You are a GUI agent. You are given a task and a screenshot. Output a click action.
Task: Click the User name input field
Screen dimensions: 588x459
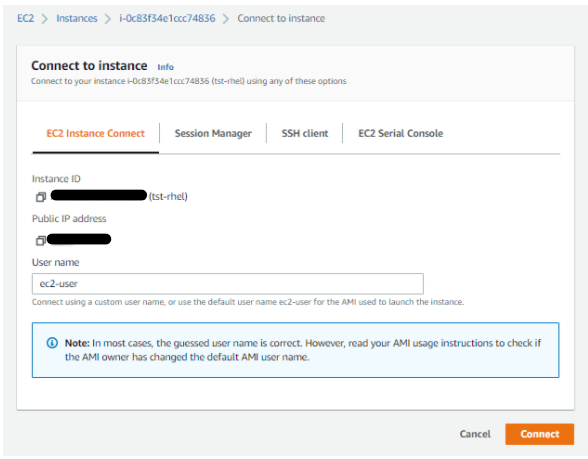pos(228,284)
